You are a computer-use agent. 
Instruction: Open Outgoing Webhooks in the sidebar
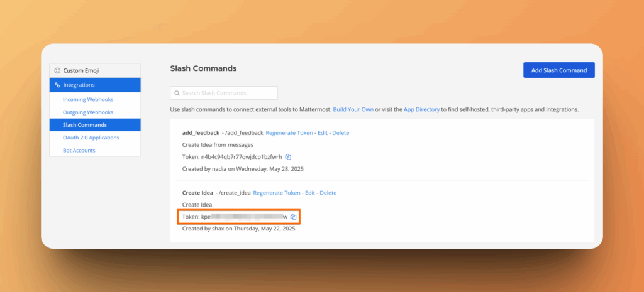(88, 112)
